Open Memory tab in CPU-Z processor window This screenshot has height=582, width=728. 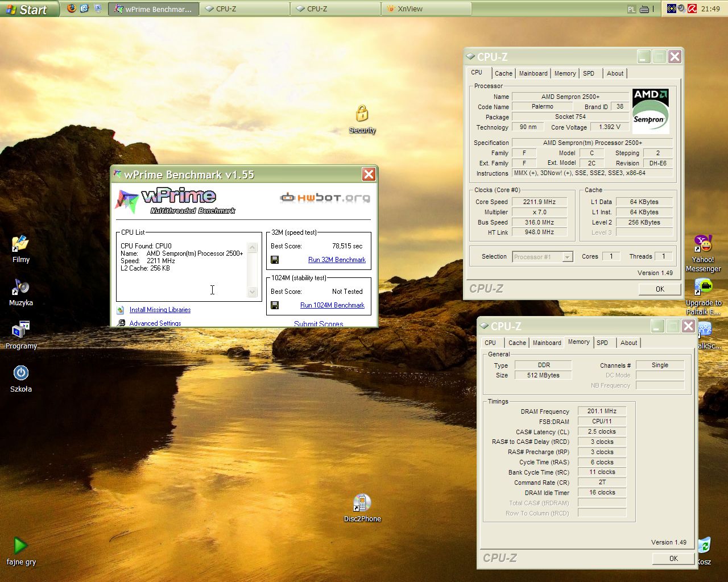[565, 73]
